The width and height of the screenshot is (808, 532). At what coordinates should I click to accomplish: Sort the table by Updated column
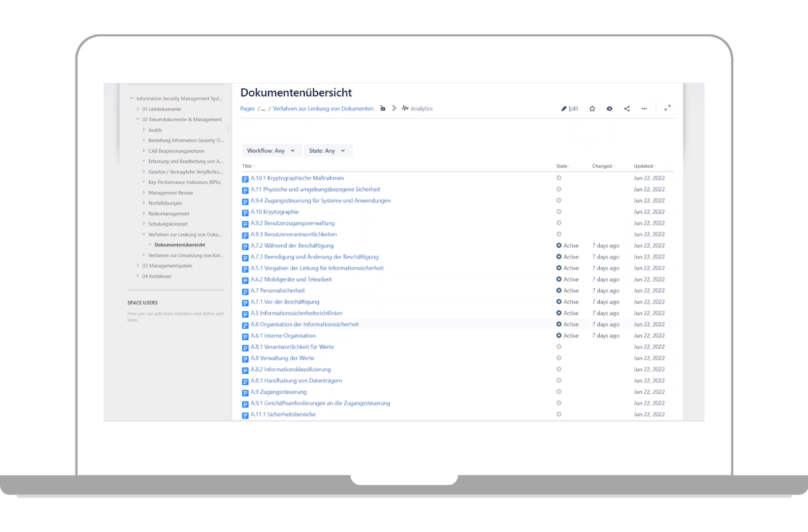tap(643, 166)
